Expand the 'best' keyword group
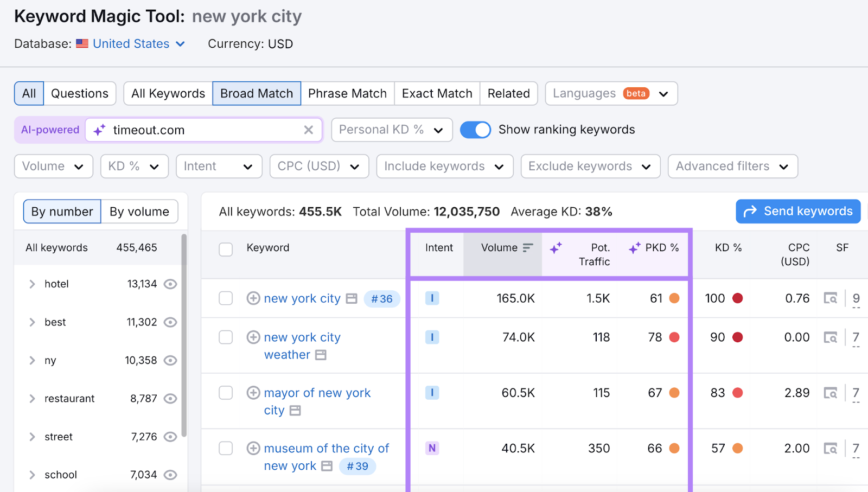 point(32,322)
